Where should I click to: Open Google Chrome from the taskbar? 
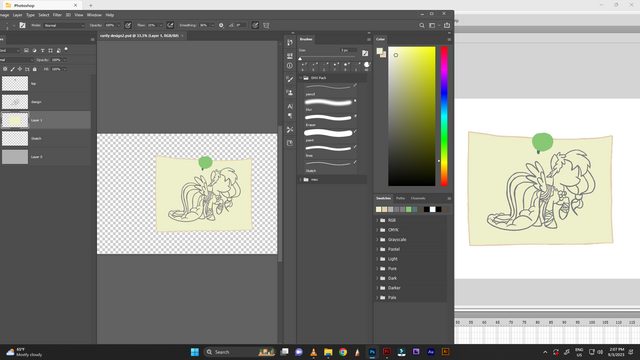coord(343,352)
